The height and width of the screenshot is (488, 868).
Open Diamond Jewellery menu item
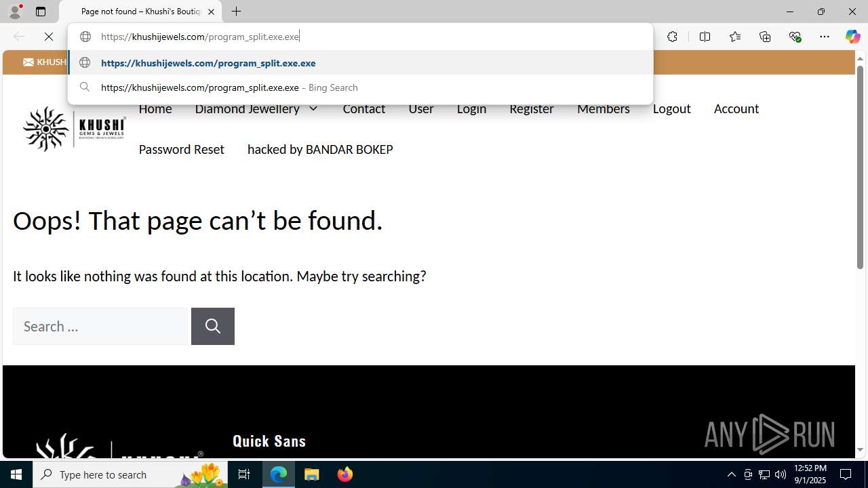click(x=247, y=108)
